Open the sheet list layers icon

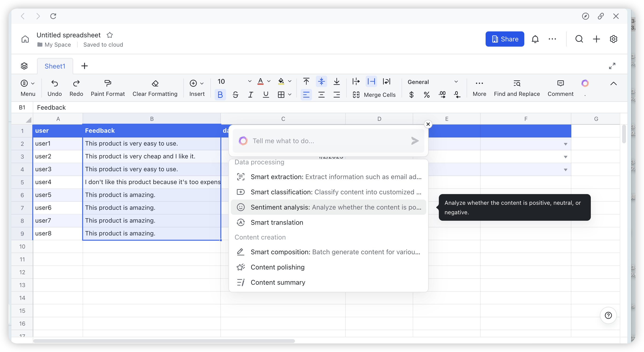[x=24, y=66]
